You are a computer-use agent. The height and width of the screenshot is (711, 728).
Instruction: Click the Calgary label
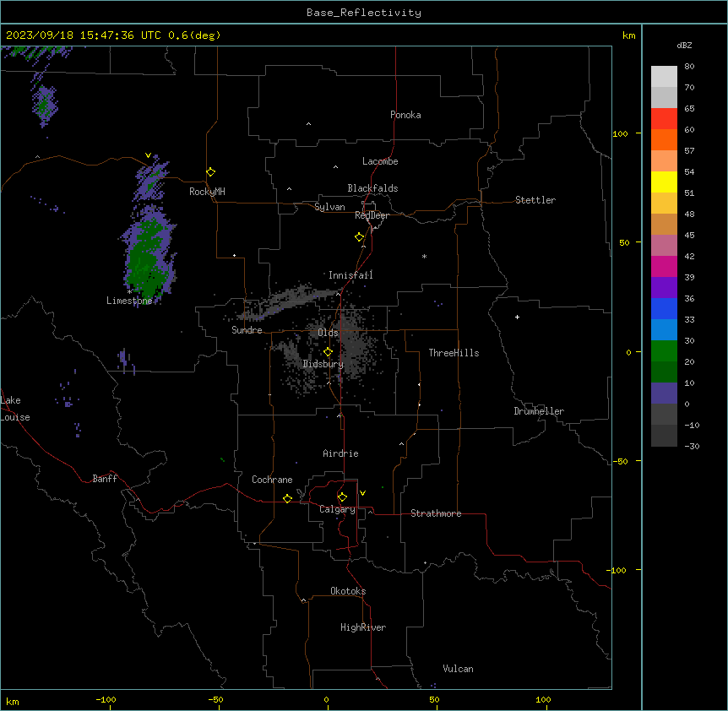(x=337, y=509)
